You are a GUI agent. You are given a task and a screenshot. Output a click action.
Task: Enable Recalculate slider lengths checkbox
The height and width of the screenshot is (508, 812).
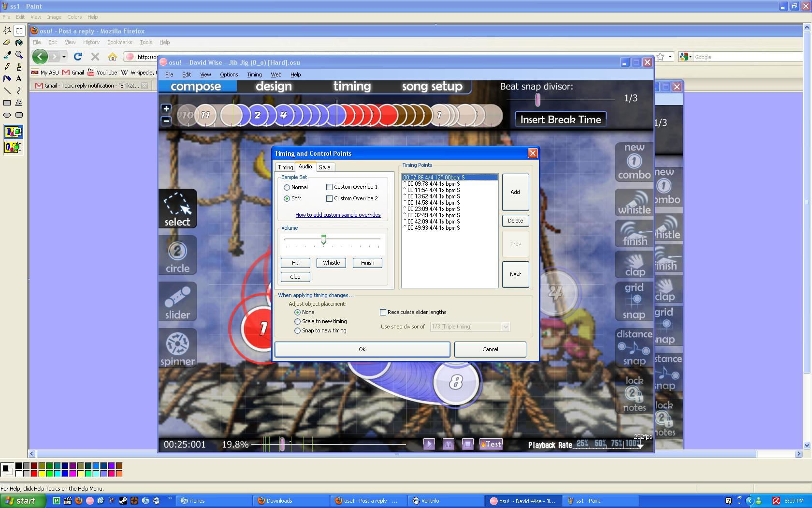[x=383, y=312]
